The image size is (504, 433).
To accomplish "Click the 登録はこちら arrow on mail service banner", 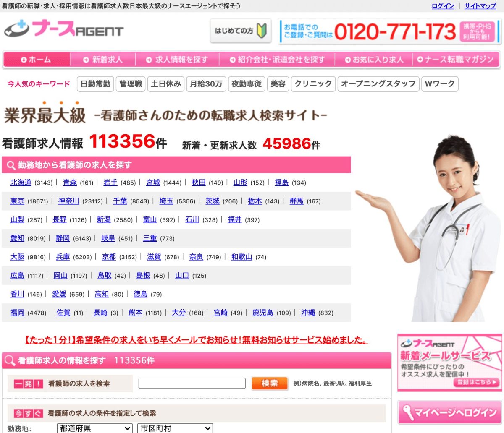I will click(x=477, y=382).
